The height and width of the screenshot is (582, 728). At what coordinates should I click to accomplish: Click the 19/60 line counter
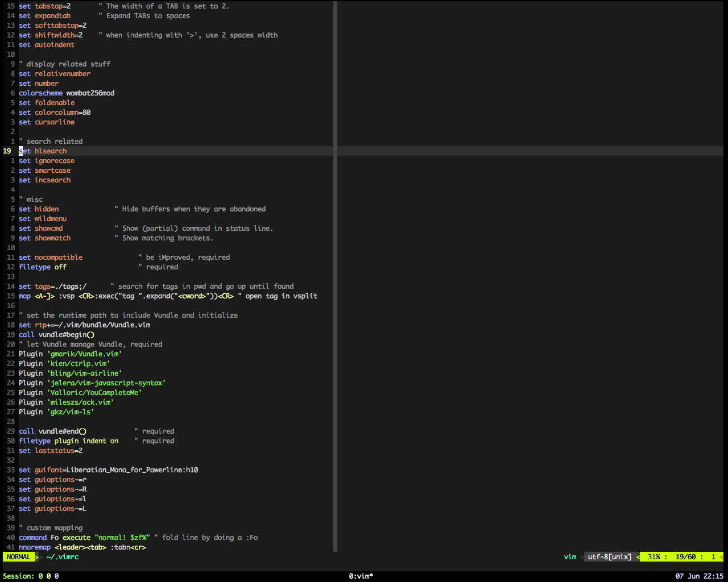685,557
